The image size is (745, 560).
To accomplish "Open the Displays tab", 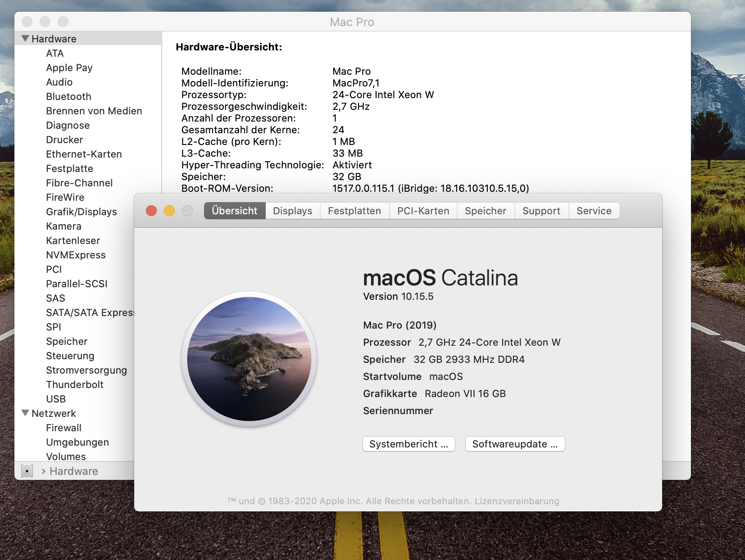I will [293, 211].
